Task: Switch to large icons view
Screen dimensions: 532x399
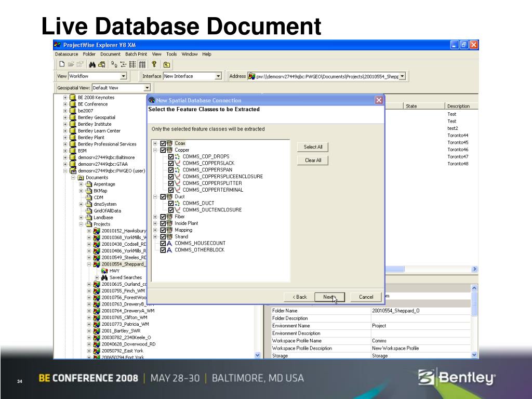Action: click(x=114, y=64)
